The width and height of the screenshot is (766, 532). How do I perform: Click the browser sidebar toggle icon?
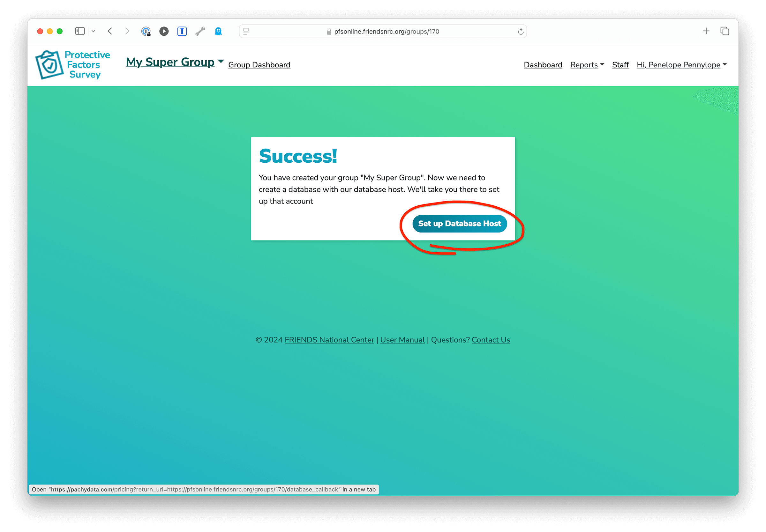[80, 31]
